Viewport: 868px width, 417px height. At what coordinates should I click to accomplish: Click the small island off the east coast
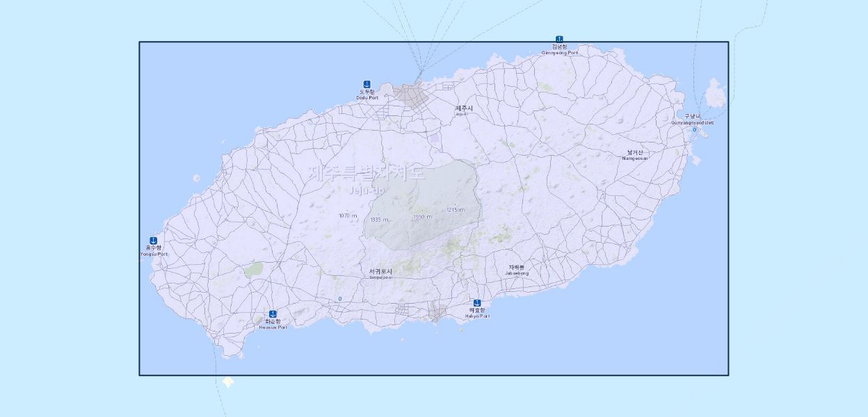(x=714, y=92)
